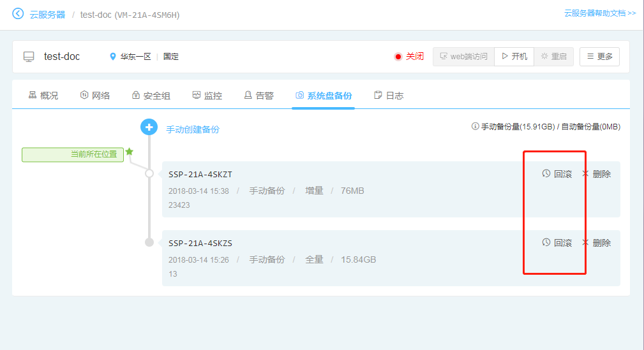Switch to the 网络 tab
This screenshot has height=350, width=644.
tap(95, 96)
